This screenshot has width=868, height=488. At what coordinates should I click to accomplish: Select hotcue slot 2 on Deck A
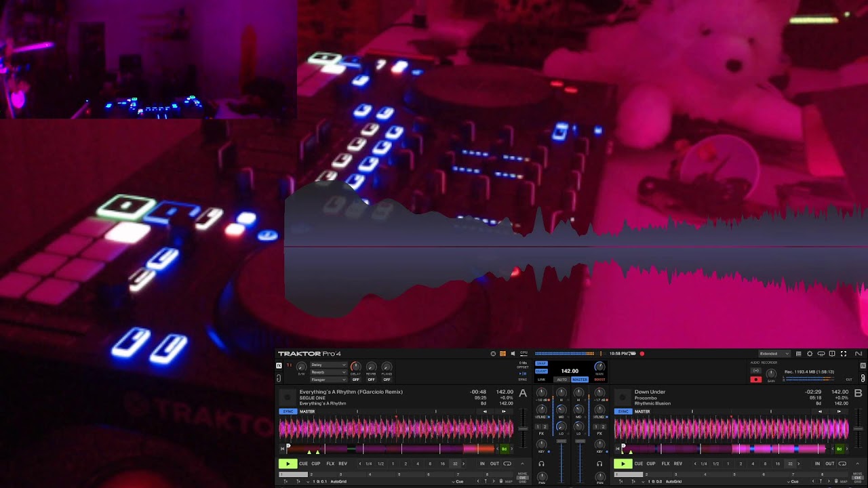[x=323, y=474]
